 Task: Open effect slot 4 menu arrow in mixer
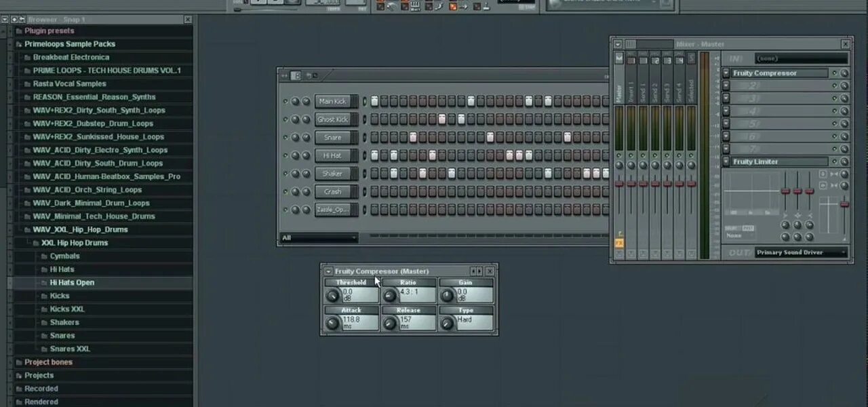pos(726,111)
